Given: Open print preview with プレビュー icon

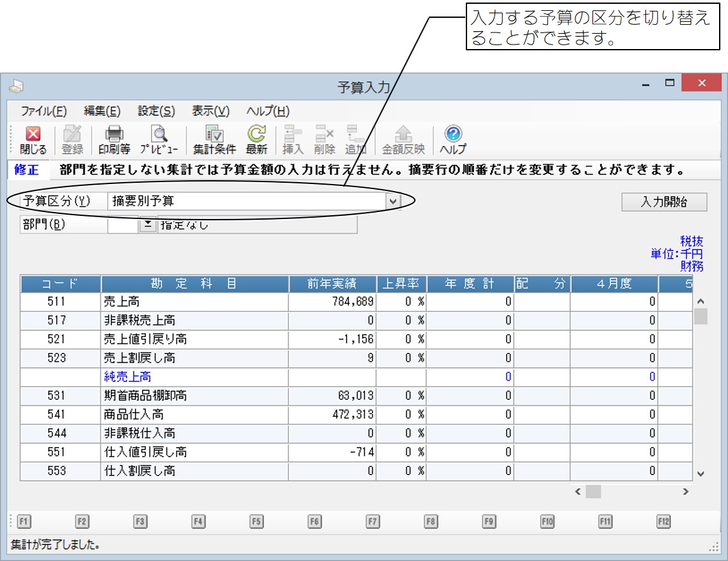Looking at the screenshot, I should click(158, 139).
